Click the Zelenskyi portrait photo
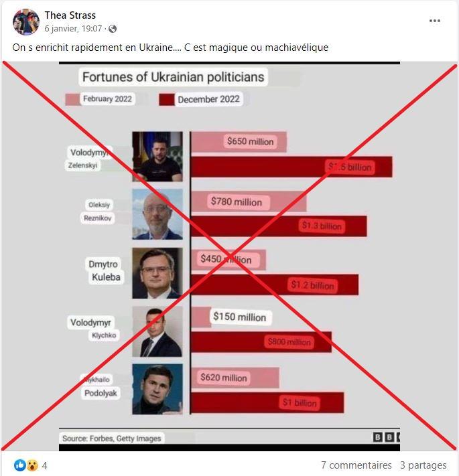459x476 pixels. pyautogui.click(x=157, y=157)
